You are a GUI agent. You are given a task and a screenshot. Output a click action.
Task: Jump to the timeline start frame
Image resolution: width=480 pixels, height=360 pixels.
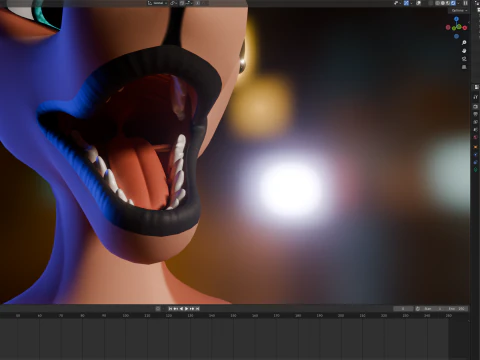[x=170, y=309]
